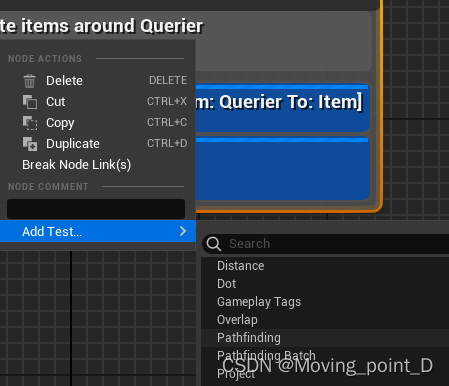Viewport: 449px width, 386px height.
Task: Select the 'Querier To: Item' test node
Action: [x=283, y=108]
